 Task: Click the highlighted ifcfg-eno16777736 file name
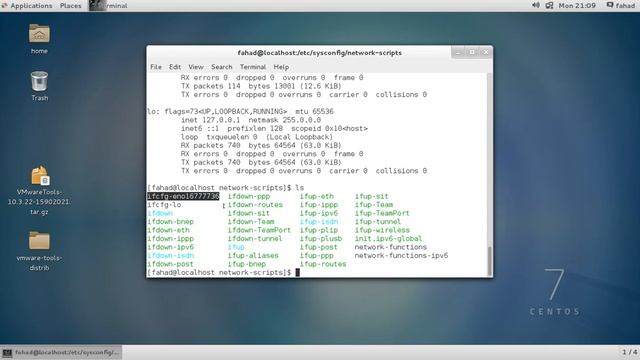coord(183,196)
